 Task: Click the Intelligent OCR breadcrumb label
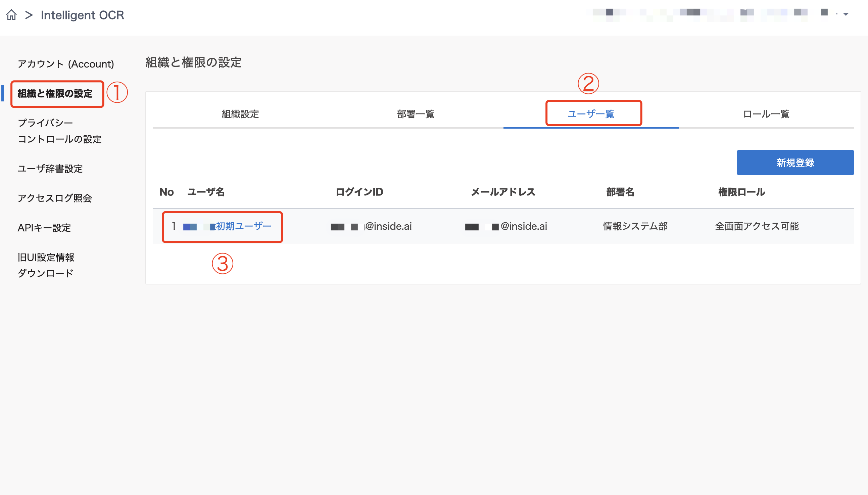[82, 15]
